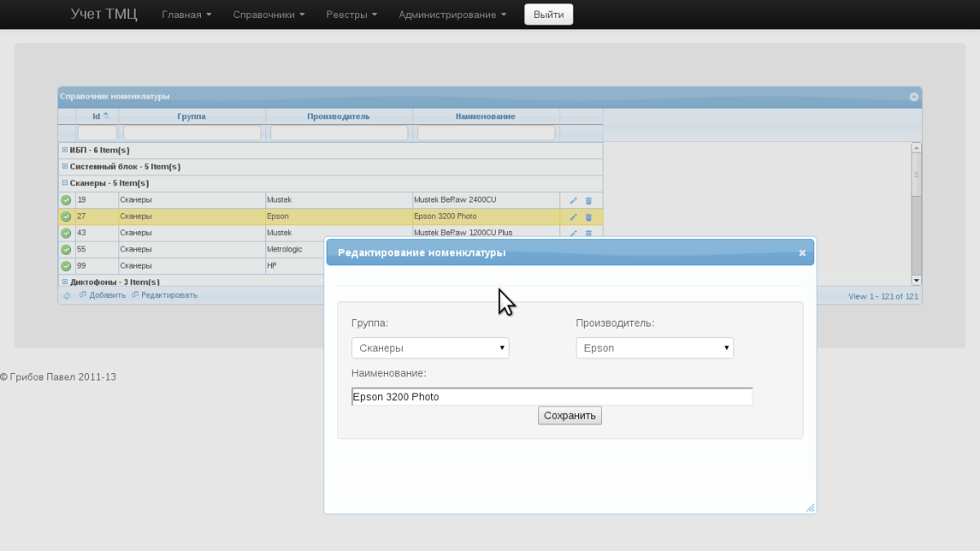The height and width of the screenshot is (551, 980).
Task: Click the resize grip at dialog corner
Action: click(x=810, y=507)
